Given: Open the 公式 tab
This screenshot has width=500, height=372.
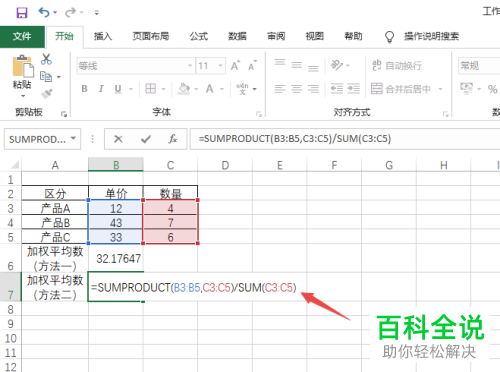Looking at the screenshot, I should point(199,36).
